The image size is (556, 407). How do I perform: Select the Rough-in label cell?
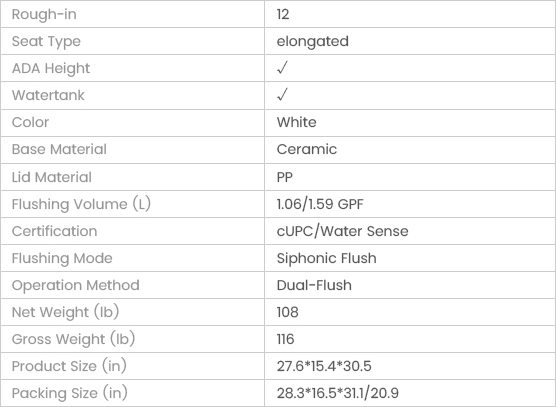pos(132,14)
